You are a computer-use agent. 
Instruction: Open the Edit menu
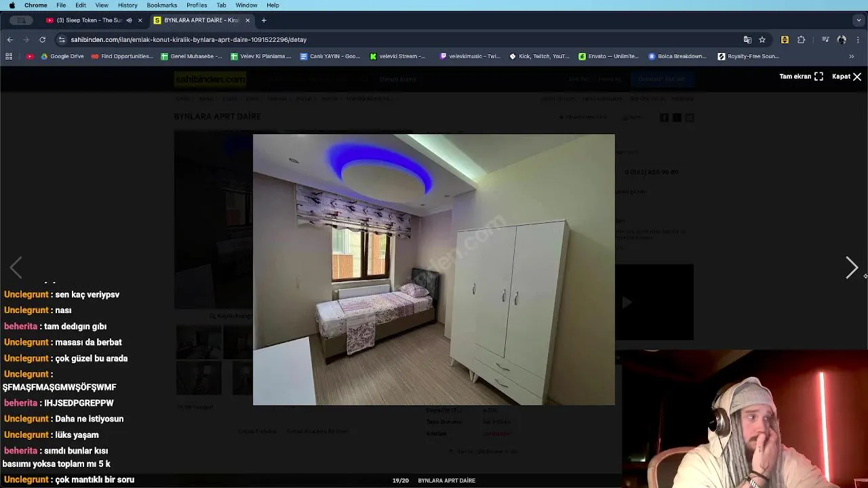[x=81, y=5]
